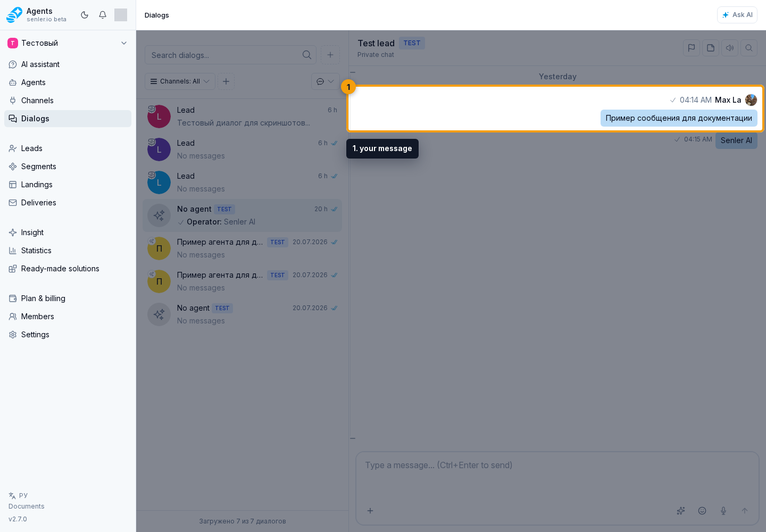This screenshot has height=532, width=766.
Task: Open No agent dialog showing No messages
Action: point(242,314)
